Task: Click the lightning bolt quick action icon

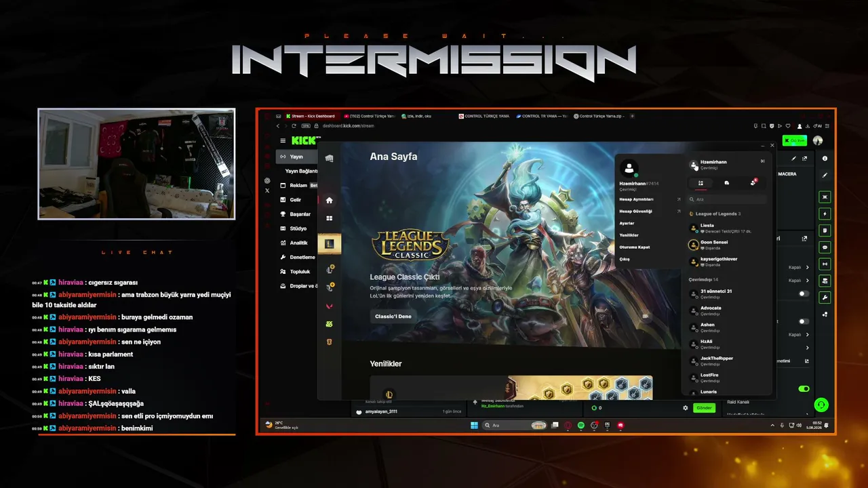Action: tap(825, 213)
